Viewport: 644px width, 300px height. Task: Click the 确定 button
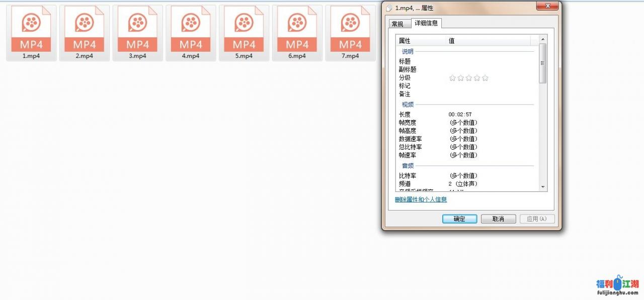[x=459, y=219]
